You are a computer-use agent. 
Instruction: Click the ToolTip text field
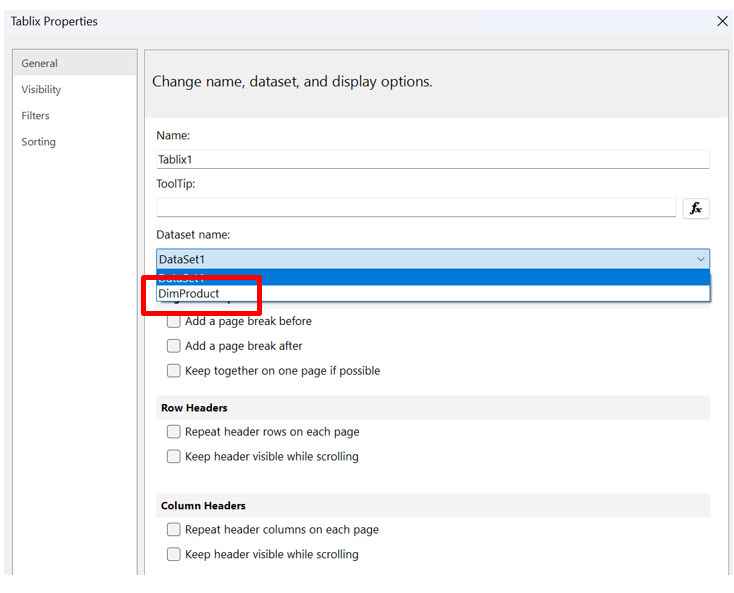pos(416,208)
